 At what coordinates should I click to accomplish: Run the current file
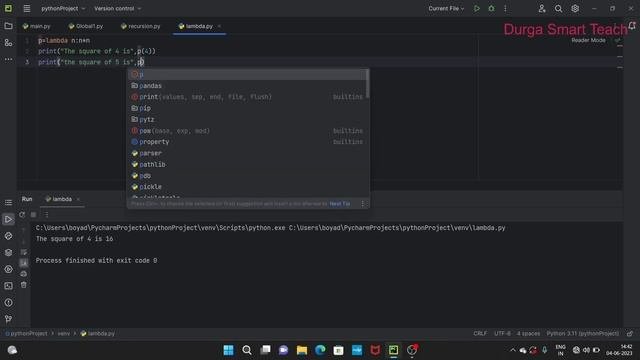click(476, 8)
